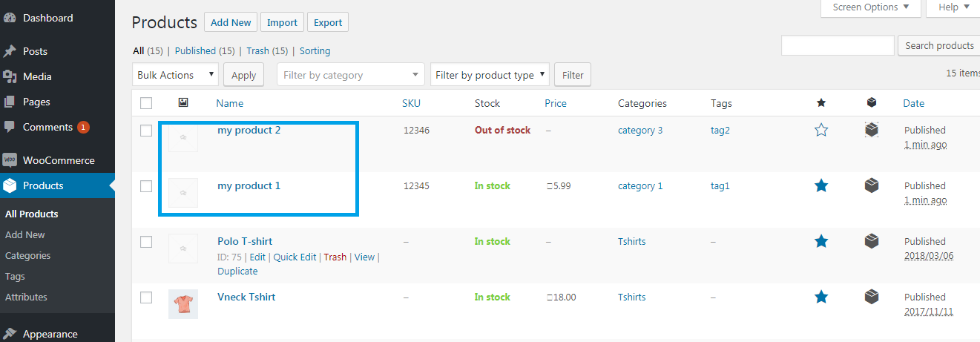Image resolution: width=980 pixels, height=342 pixels.
Task: Open the tag1 link
Action: [x=720, y=185]
